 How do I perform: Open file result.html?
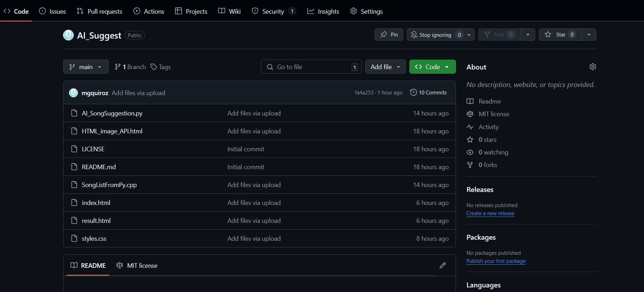96,221
